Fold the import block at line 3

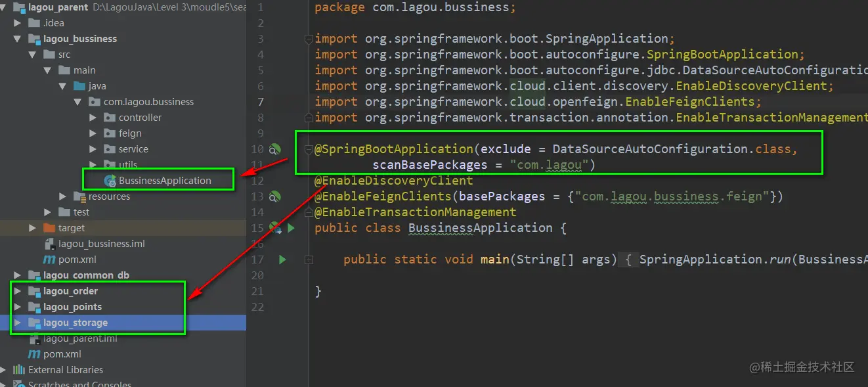click(x=309, y=39)
